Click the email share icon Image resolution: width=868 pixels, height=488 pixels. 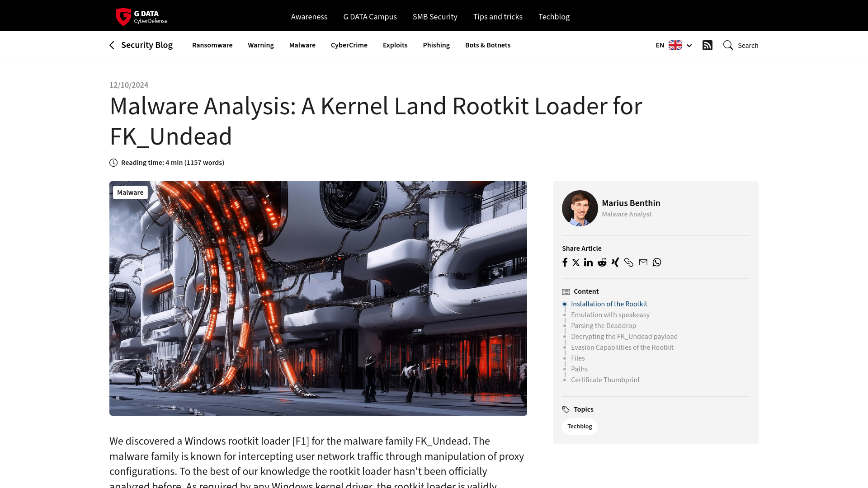point(643,262)
